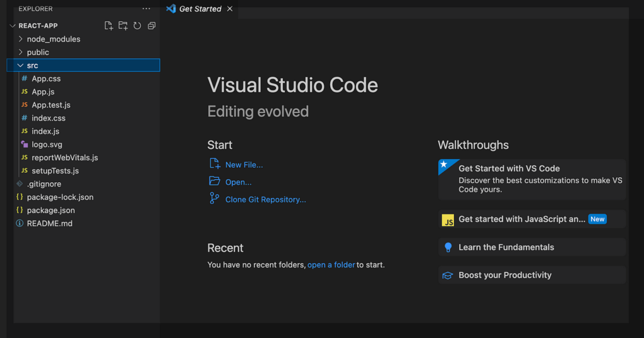644x338 pixels.
Task: Click the New File icon in Explorer header
Action: [109, 26]
